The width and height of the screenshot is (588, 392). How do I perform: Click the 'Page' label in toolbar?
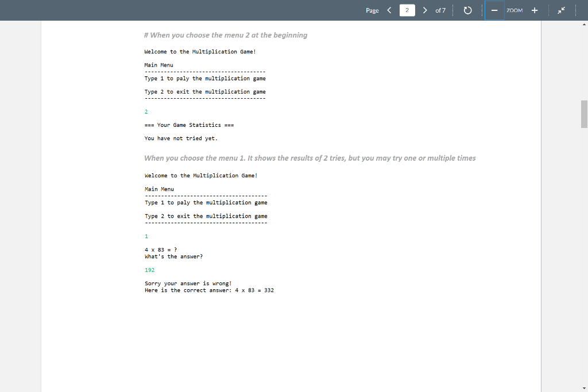(x=372, y=10)
